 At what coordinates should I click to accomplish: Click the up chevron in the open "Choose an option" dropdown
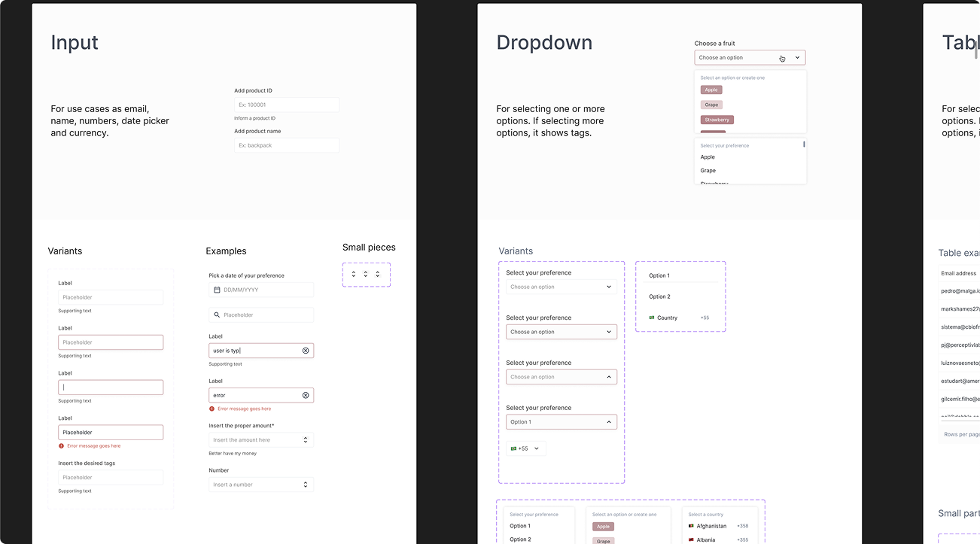click(x=609, y=377)
